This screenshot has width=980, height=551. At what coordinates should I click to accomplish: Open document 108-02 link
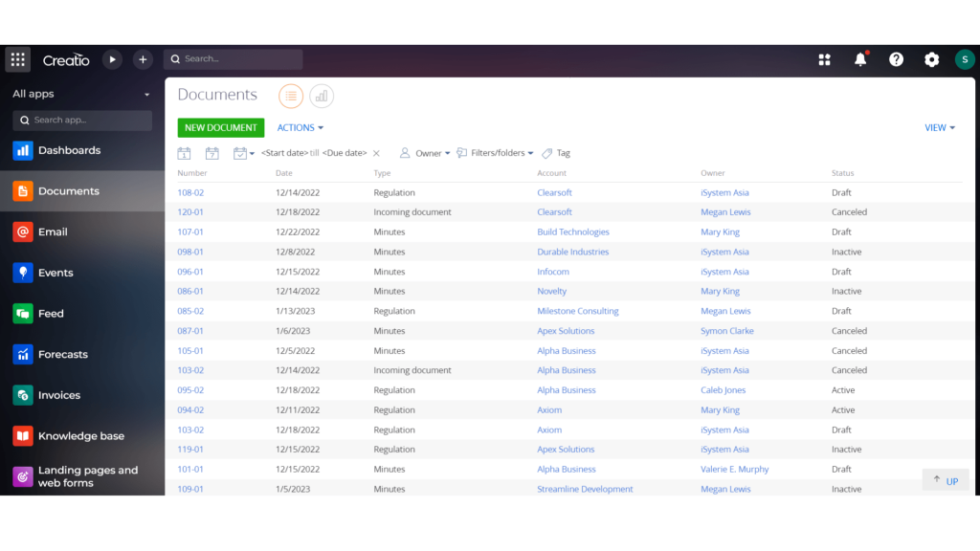coord(191,191)
